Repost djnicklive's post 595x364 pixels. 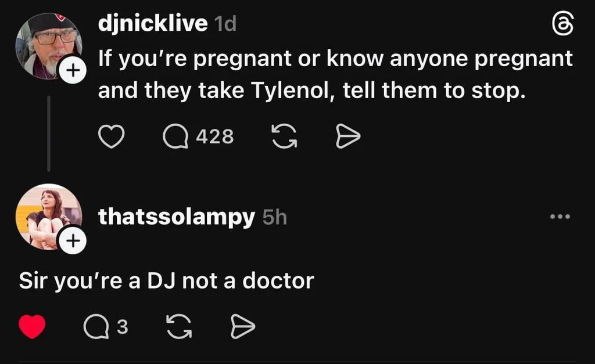pos(284,137)
